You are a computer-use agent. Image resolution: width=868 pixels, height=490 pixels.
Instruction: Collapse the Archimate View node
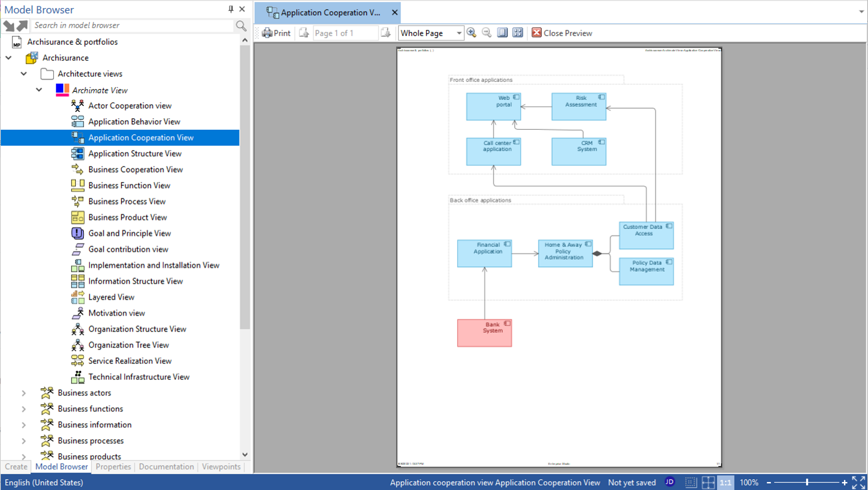(x=39, y=90)
